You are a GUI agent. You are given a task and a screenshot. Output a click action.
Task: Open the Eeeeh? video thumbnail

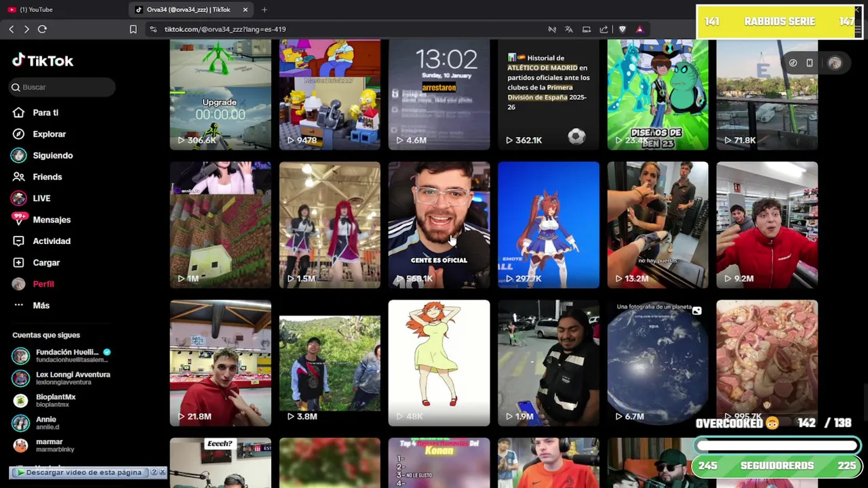[x=220, y=463]
